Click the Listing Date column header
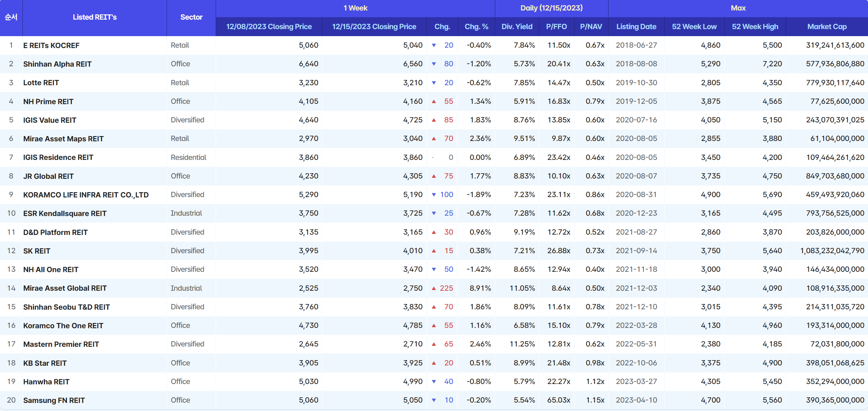Screen dimensions: 868x411 [x=636, y=27]
